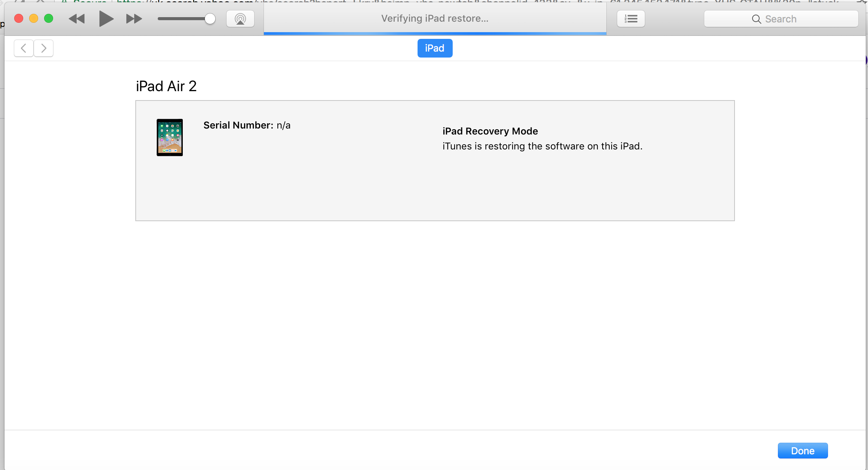The width and height of the screenshot is (868, 470).
Task: Show the Up Next list
Action: [x=631, y=19]
